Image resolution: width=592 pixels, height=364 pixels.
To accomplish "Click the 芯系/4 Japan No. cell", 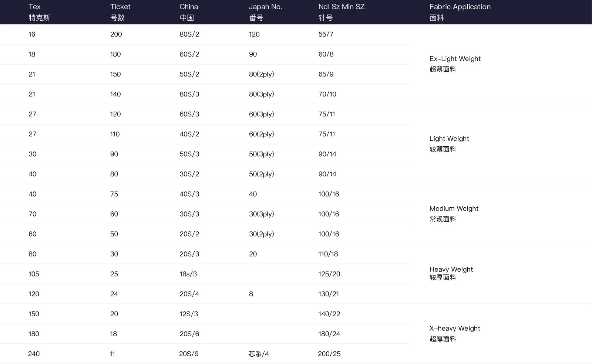I will tap(259, 354).
